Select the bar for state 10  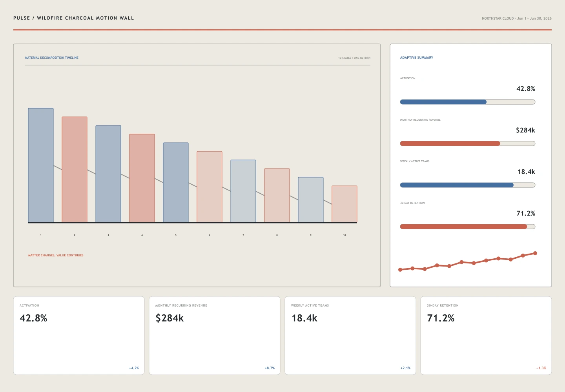tap(344, 204)
